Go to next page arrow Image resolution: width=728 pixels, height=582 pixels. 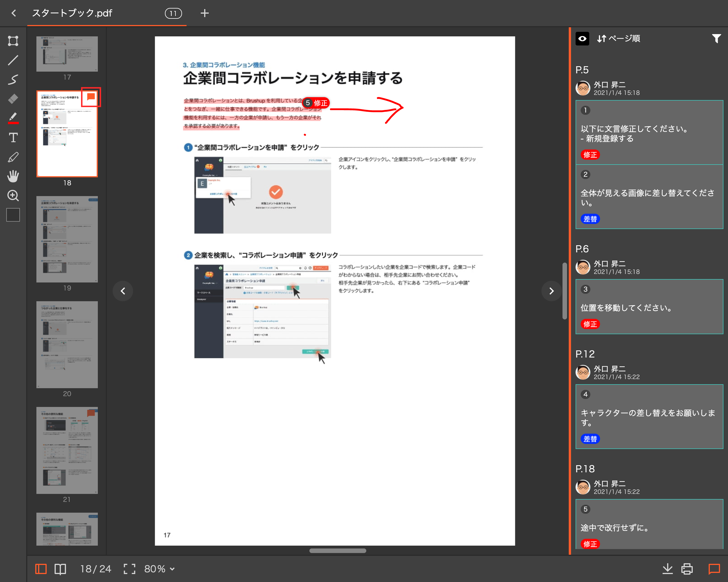point(551,291)
